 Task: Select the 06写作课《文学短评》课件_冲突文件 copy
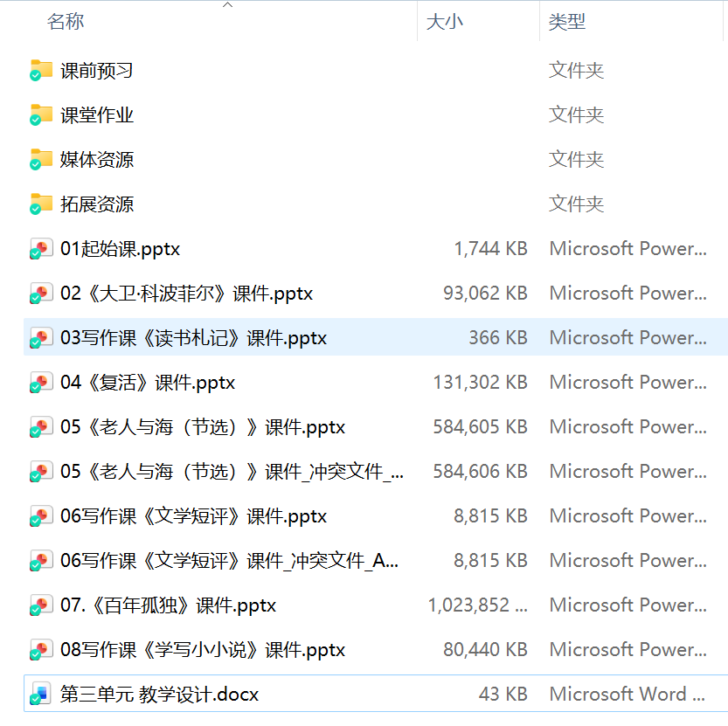coord(229,561)
